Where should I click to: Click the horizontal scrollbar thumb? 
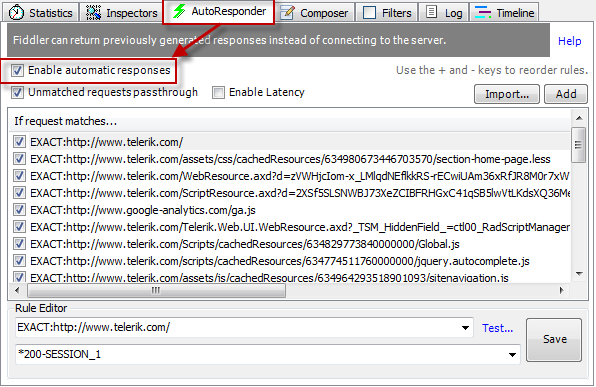(x=156, y=290)
